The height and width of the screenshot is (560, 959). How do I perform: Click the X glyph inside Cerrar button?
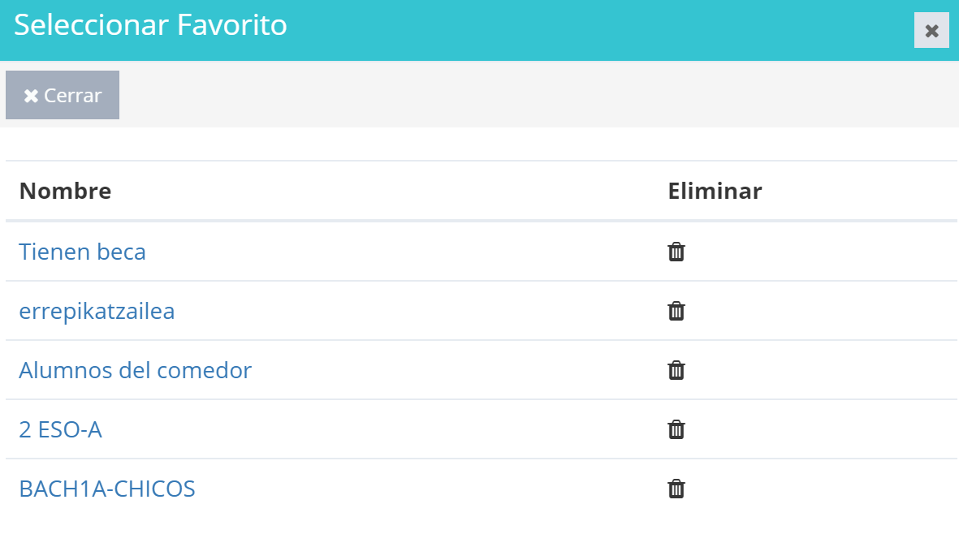point(31,96)
